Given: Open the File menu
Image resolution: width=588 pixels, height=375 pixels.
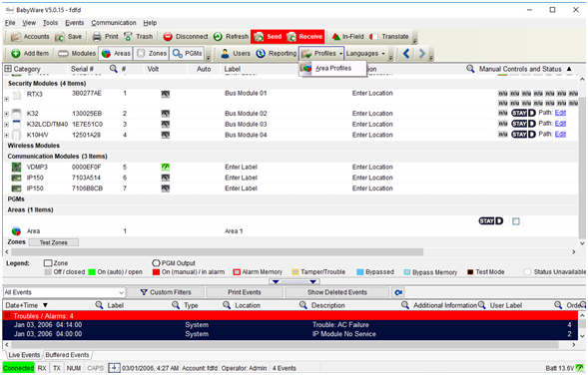Looking at the screenshot, I should pos(10,23).
